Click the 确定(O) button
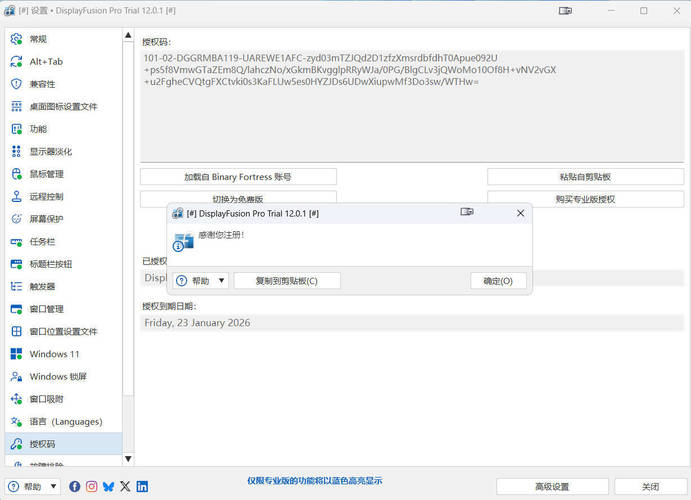The width and height of the screenshot is (691, 500). click(x=498, y=281)
